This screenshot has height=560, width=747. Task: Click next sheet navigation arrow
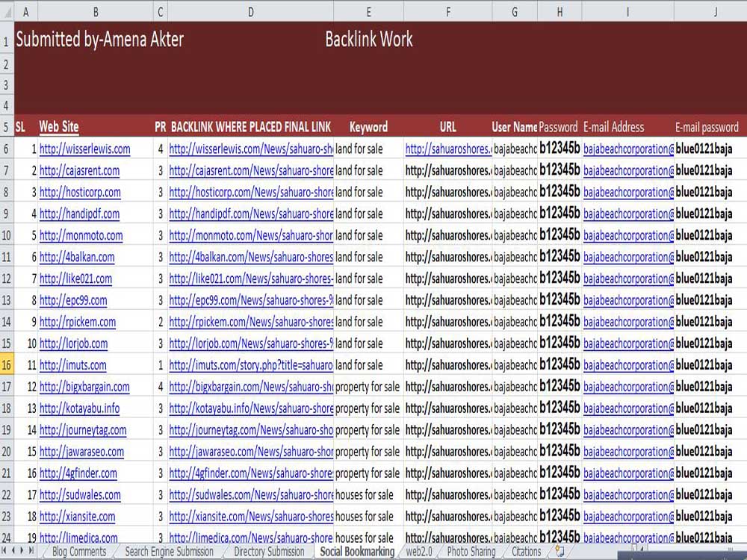(x=22, y=550)
